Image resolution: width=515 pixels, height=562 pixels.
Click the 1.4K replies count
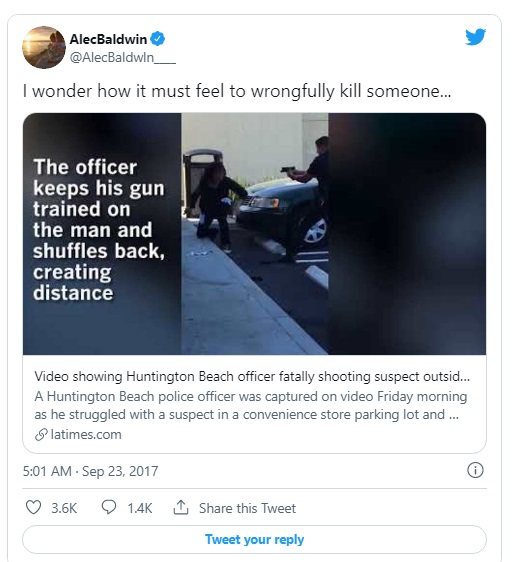pyautogui.click(x=140, y=508)
